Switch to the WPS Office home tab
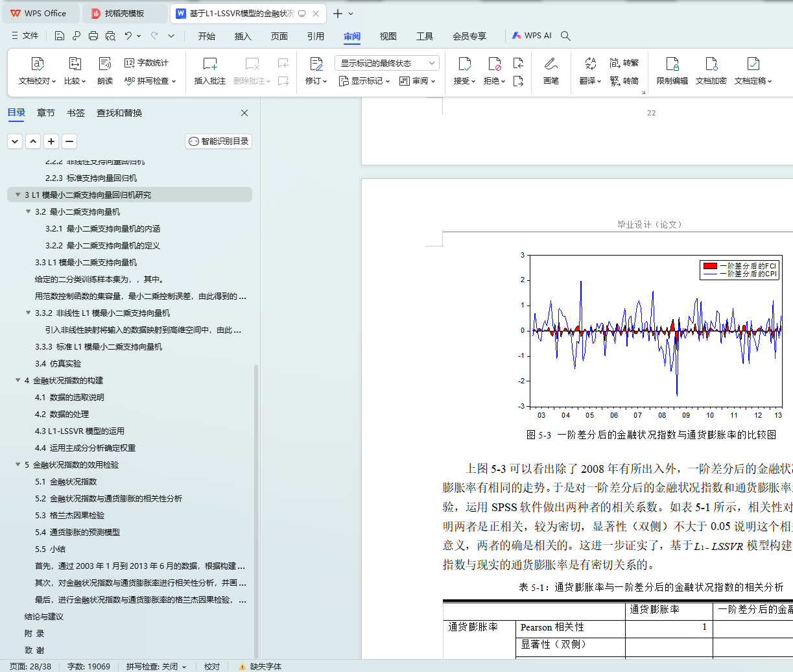Viewport: 793px width, 672px height. click(x=40, y=13)
